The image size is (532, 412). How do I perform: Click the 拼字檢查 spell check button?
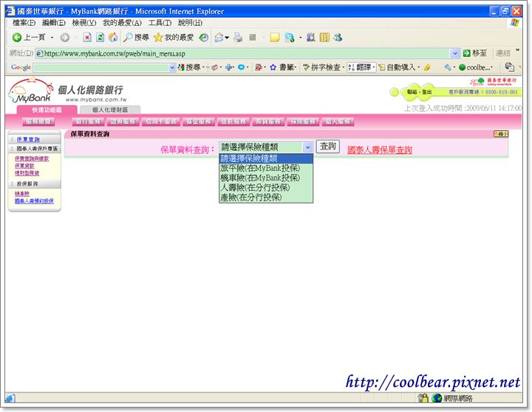coord(321,67)
